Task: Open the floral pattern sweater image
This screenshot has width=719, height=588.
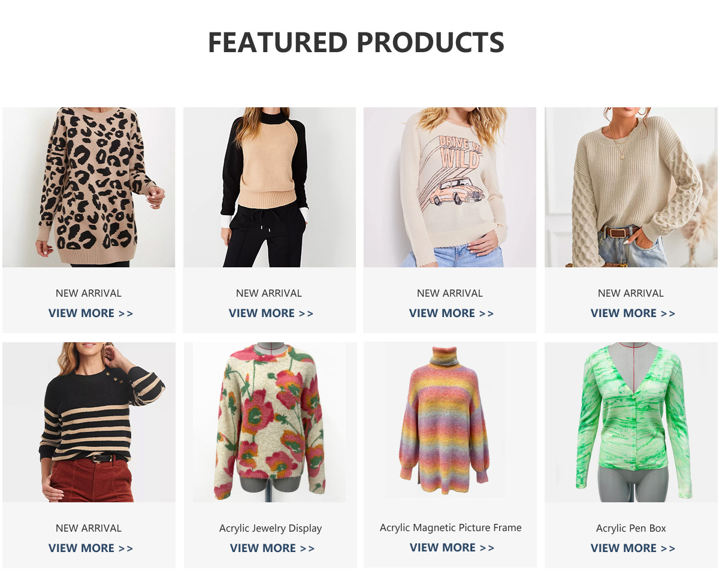Action: (x=270, y=422)
